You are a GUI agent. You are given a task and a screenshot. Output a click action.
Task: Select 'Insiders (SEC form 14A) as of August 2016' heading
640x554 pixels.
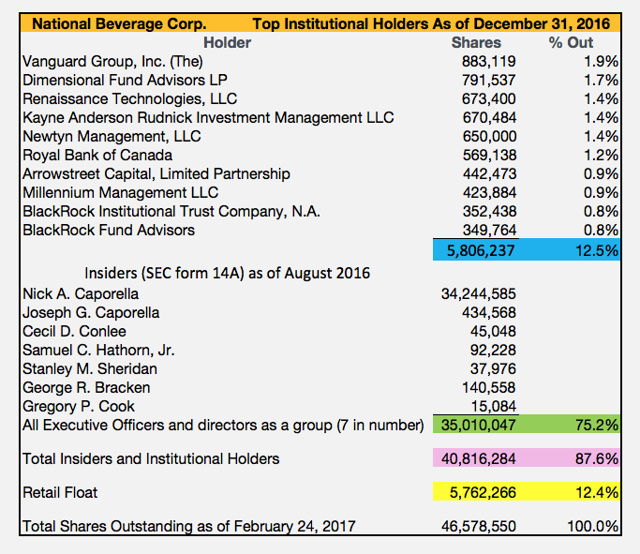[227, 273]
